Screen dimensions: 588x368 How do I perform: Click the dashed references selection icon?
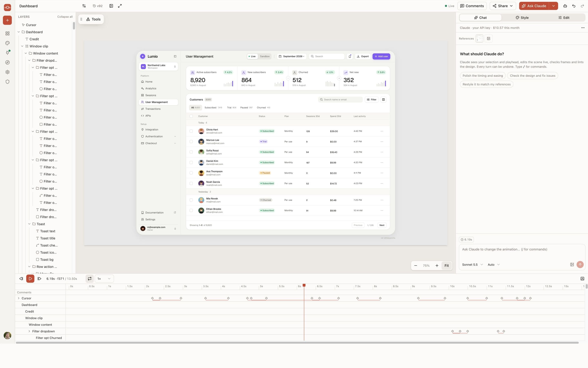(479, 38)
